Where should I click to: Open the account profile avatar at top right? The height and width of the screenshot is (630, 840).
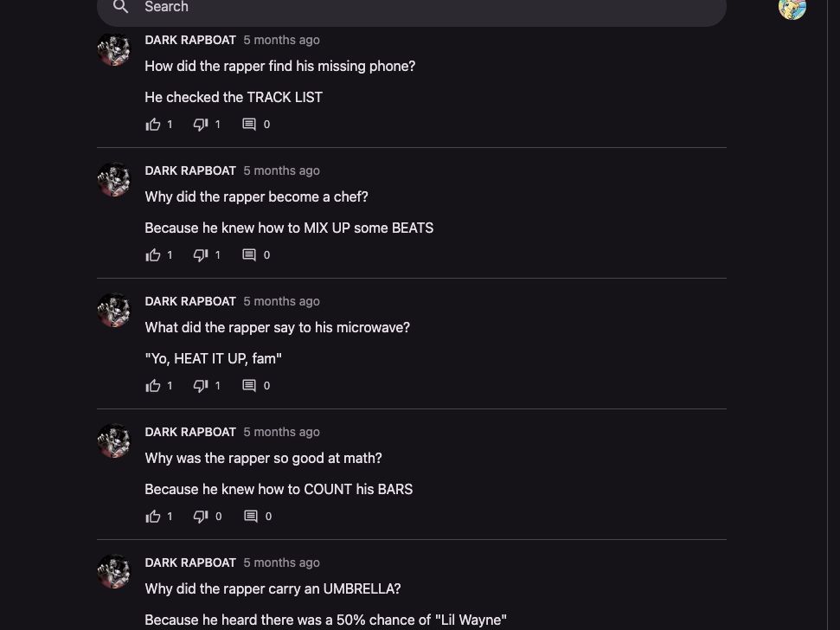coord(792,8)
